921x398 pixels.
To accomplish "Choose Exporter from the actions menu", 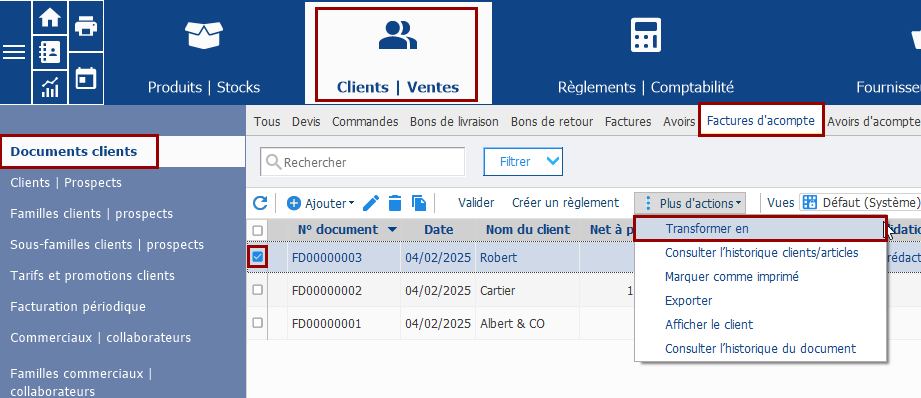I will click(x=761, y=301).
